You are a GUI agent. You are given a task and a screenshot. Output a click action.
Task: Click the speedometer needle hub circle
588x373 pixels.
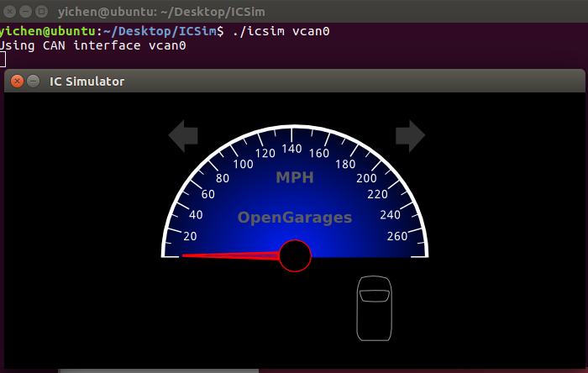[295, 255]
